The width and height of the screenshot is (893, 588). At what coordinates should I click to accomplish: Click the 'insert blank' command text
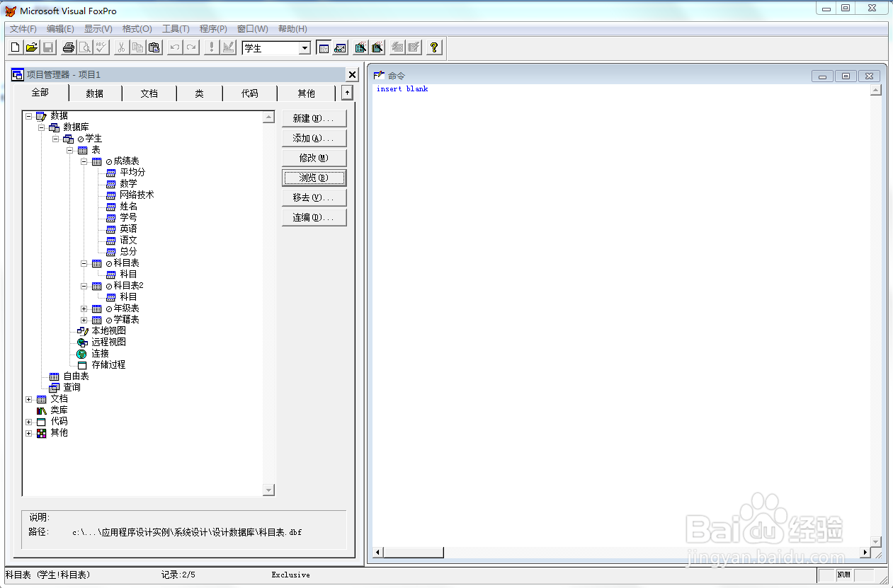tap(402, 89)
